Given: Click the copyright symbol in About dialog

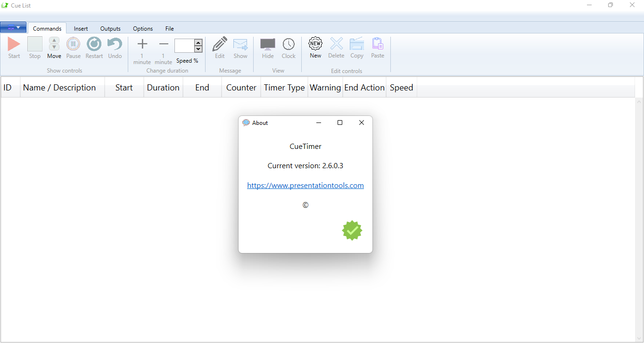Looking at the screenshot, I should (305, 205).
